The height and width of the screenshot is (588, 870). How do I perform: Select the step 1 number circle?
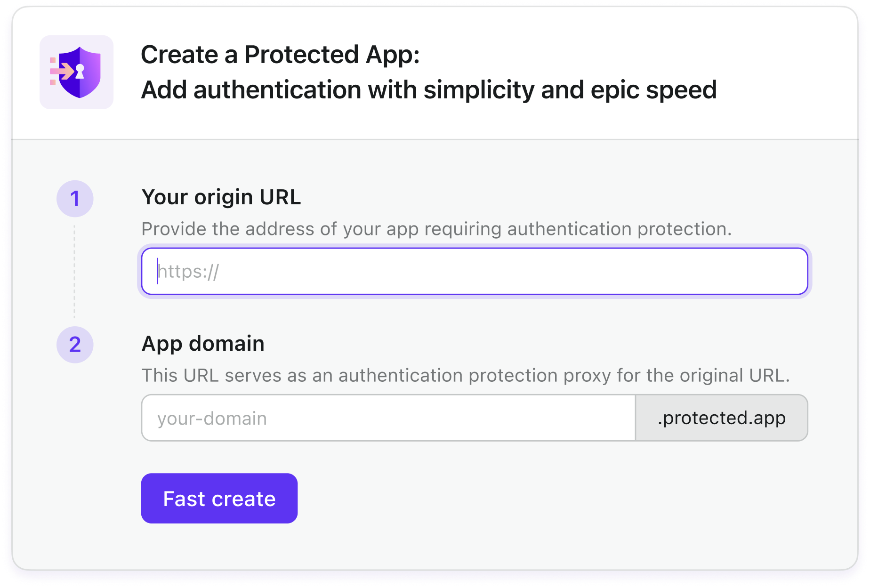click(75, 199)
